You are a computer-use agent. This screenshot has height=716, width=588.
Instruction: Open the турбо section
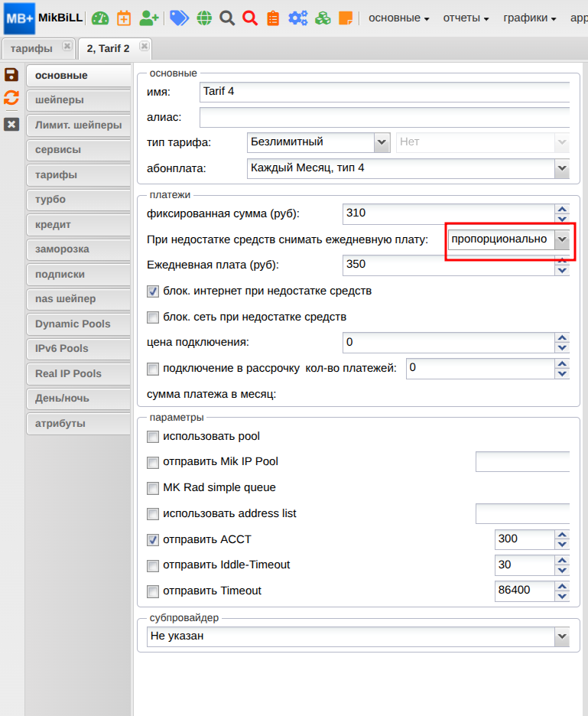tap(78, 200)
